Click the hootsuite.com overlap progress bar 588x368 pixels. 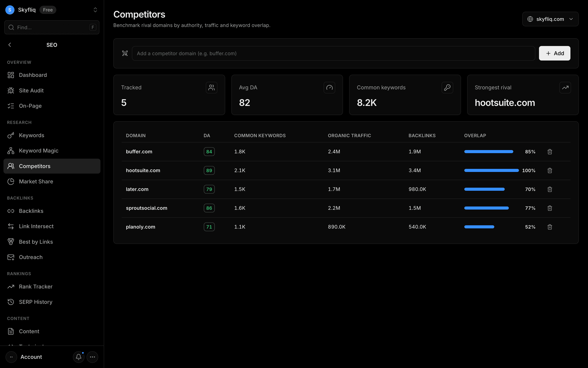click(x=491, y=170)
